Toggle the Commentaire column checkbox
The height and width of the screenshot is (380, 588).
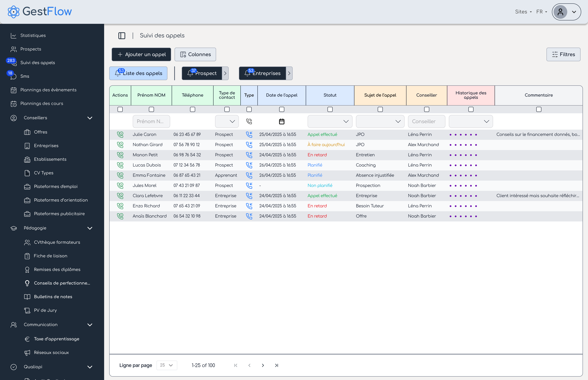point(539,109)
